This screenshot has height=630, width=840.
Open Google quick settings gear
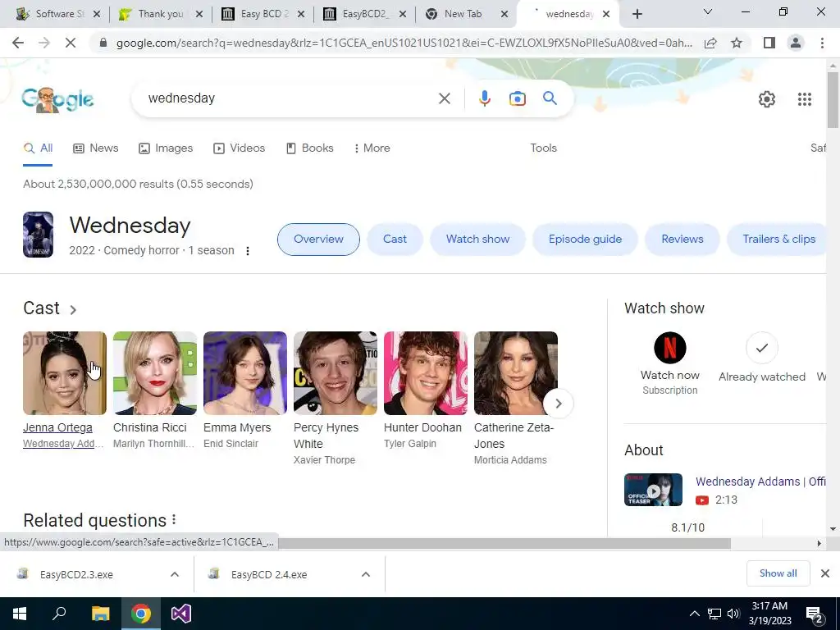coord(767,99)
